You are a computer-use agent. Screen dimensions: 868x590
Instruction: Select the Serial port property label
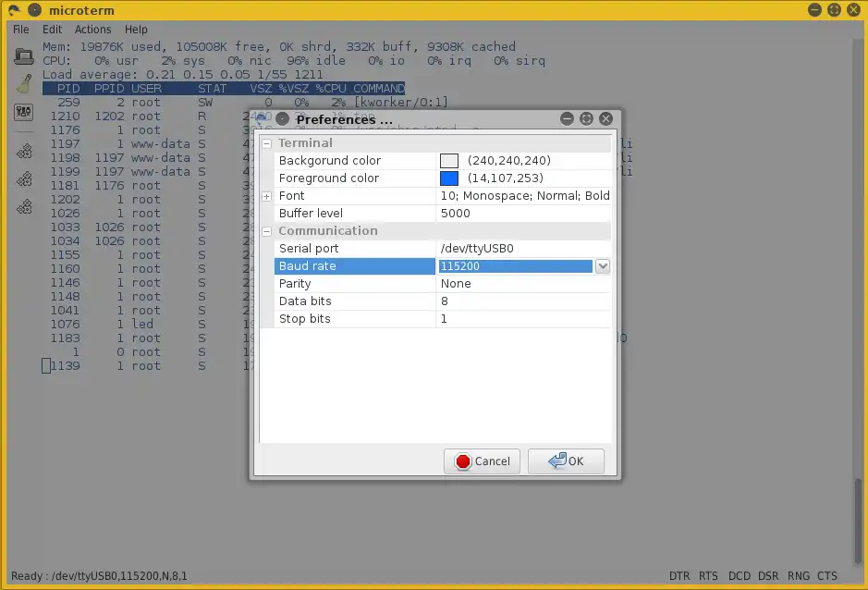(309, 249)
